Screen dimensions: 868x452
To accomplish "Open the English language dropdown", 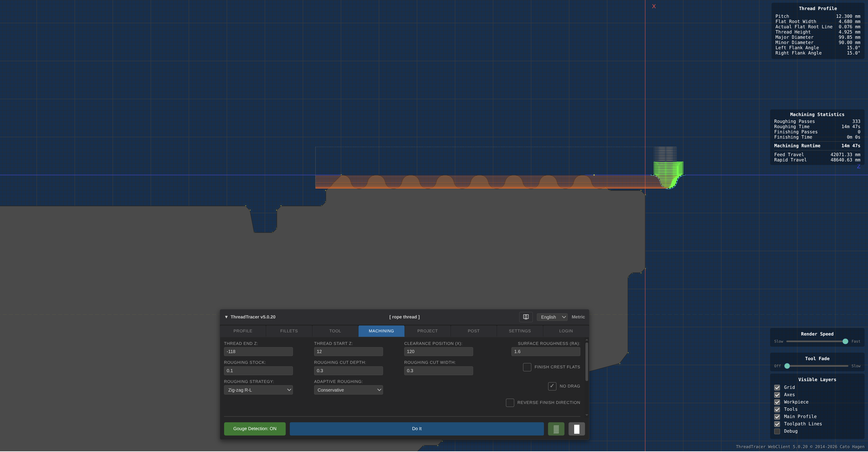I will coord(552,317).
